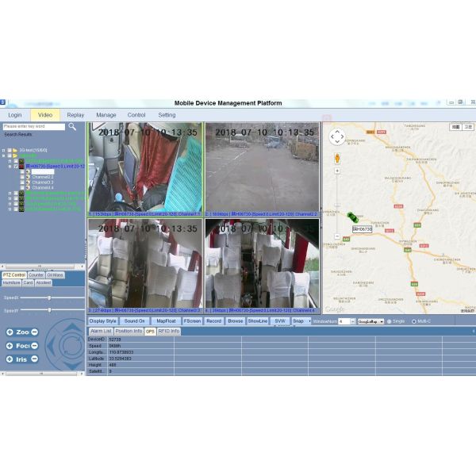The height and width of the screenshot is (476, 476).
Task: Click the plus icon beside Iris
Action: coord(10,359)
